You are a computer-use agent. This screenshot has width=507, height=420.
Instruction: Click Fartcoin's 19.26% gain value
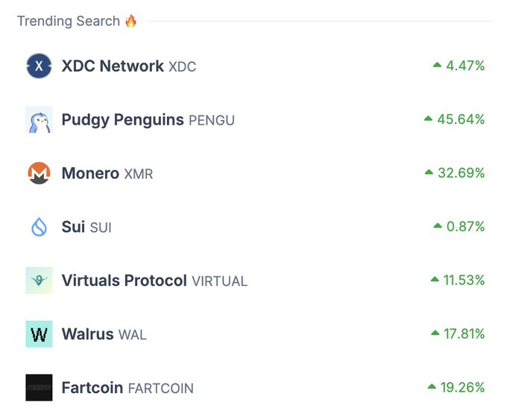tap(462, 388)
